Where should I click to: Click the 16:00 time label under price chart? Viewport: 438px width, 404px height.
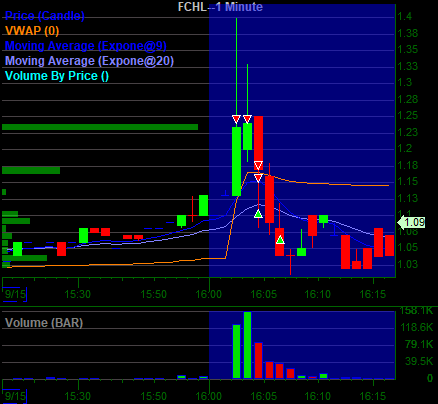pos(209,294)
